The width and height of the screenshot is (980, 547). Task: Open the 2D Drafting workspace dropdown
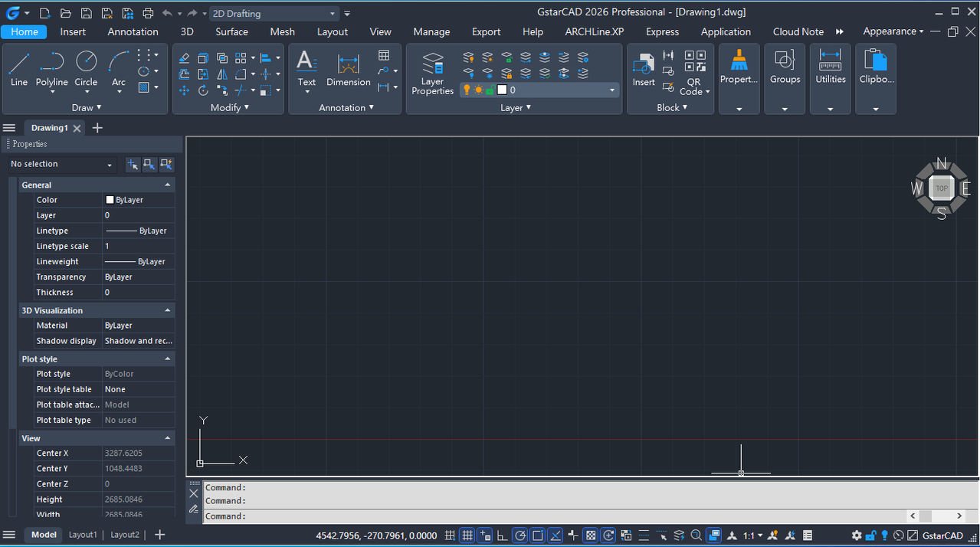274,13
